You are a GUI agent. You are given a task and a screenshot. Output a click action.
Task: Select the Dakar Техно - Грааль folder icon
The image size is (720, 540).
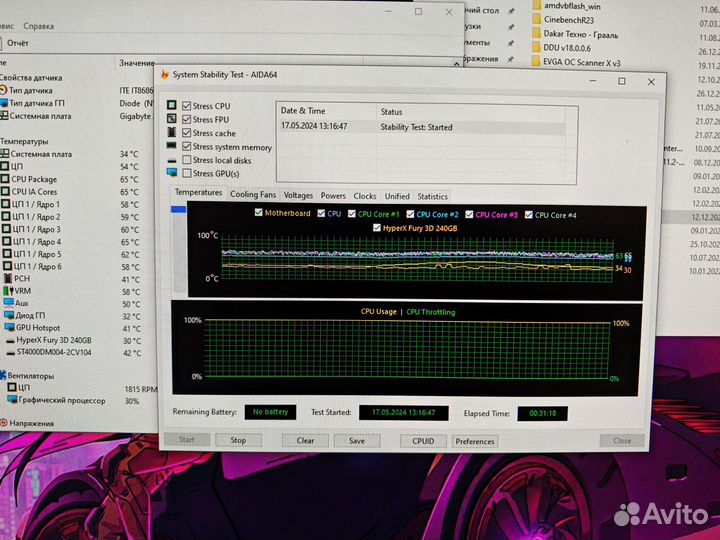pos(536,34)
